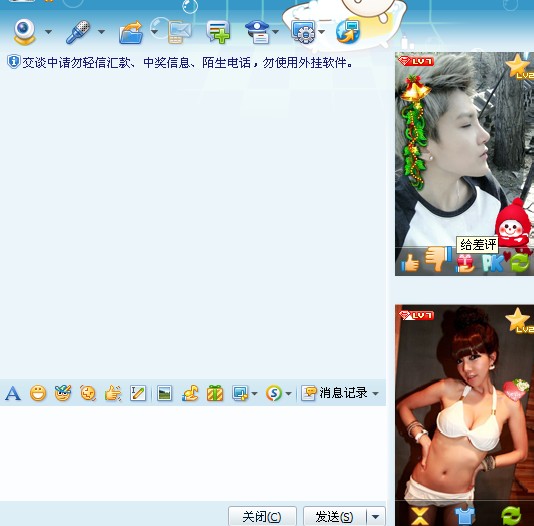Open the font settings 'A' icon
The image size is (534, 526).
(x=13, y=394)
